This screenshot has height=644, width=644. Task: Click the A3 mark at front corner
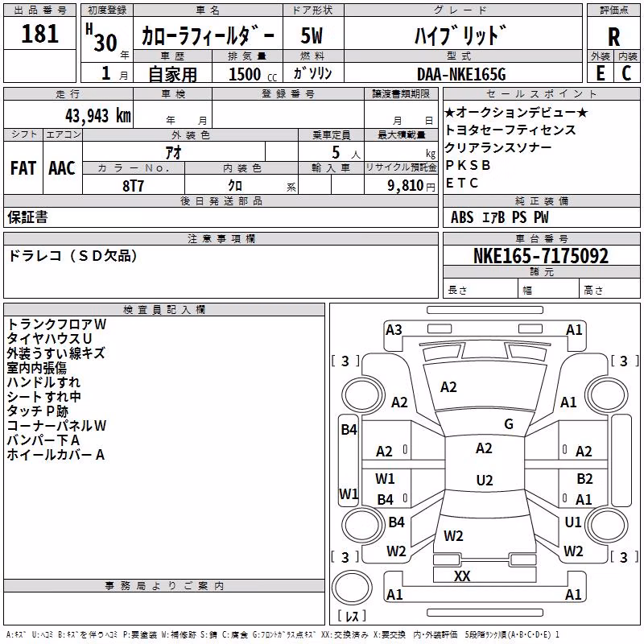[394, 330]
